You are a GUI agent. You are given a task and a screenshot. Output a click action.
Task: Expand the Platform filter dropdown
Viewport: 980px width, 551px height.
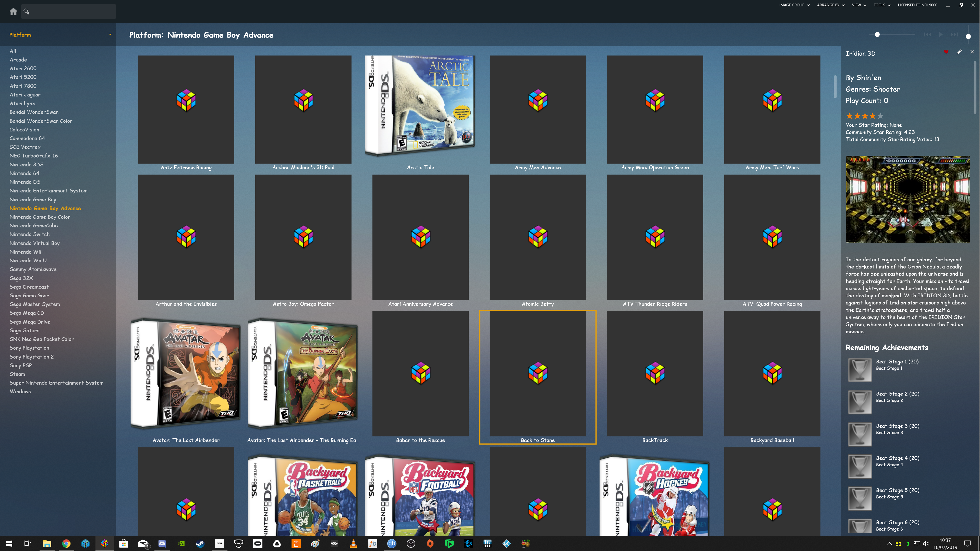[110, 35]
